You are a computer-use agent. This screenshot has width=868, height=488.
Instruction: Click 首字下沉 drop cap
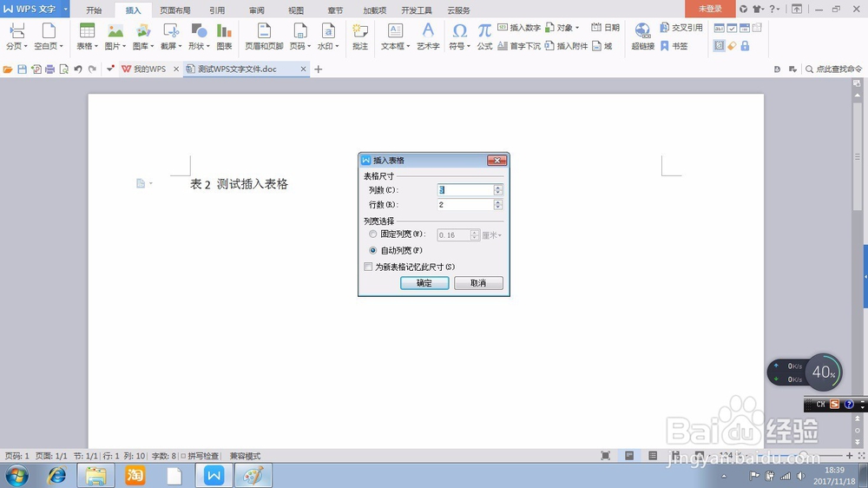click(519, 46)
